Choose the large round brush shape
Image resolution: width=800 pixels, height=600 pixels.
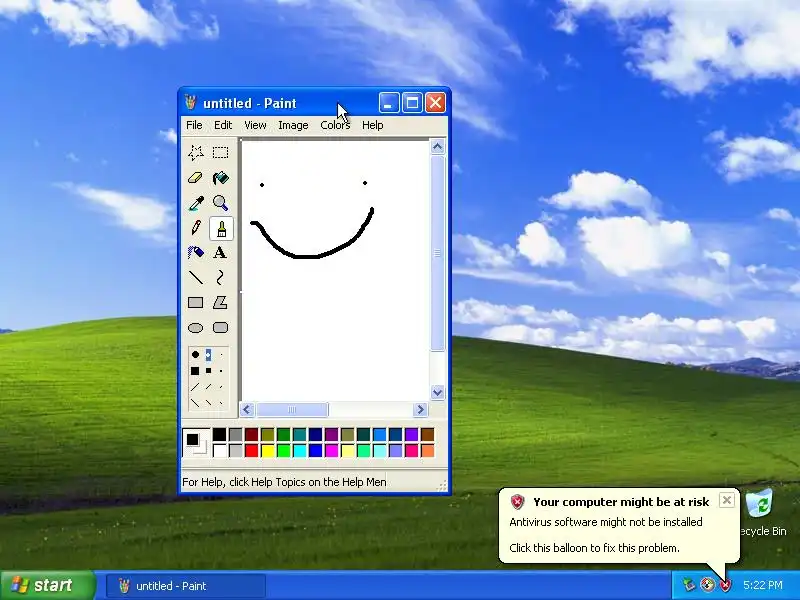[195, 355]
